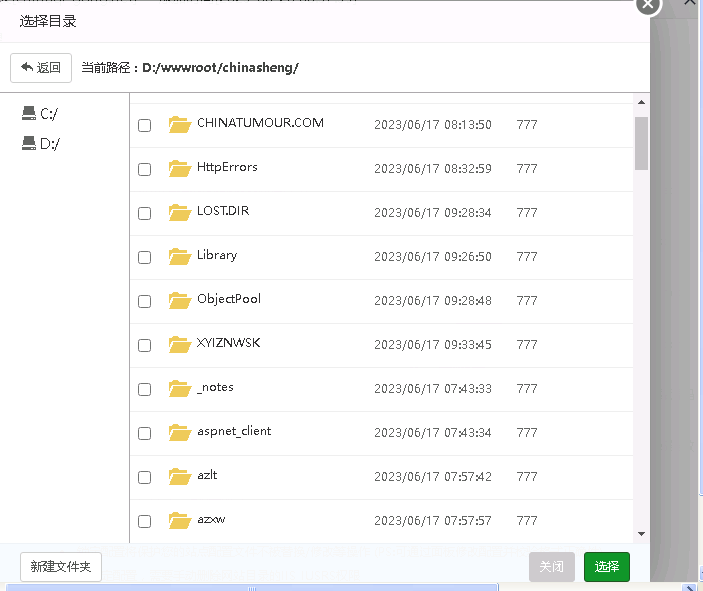Check the CHINATUMOUR.COM checkbox
This screenshot has width=703, height=591.
coord(144,125)
